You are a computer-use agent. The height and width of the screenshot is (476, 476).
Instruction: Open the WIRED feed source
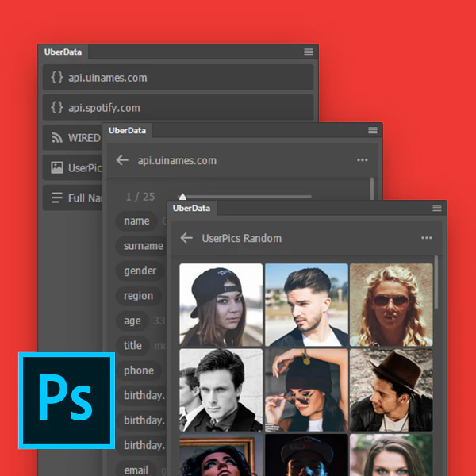coord(72,137)
